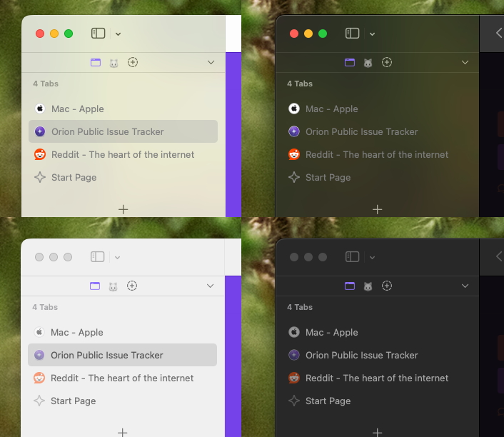The height and width of the screenshot is (437, 504).
Task: Expand tab groups chevron in active dark window
Action: pyautogui.click(x=465, y=63)
